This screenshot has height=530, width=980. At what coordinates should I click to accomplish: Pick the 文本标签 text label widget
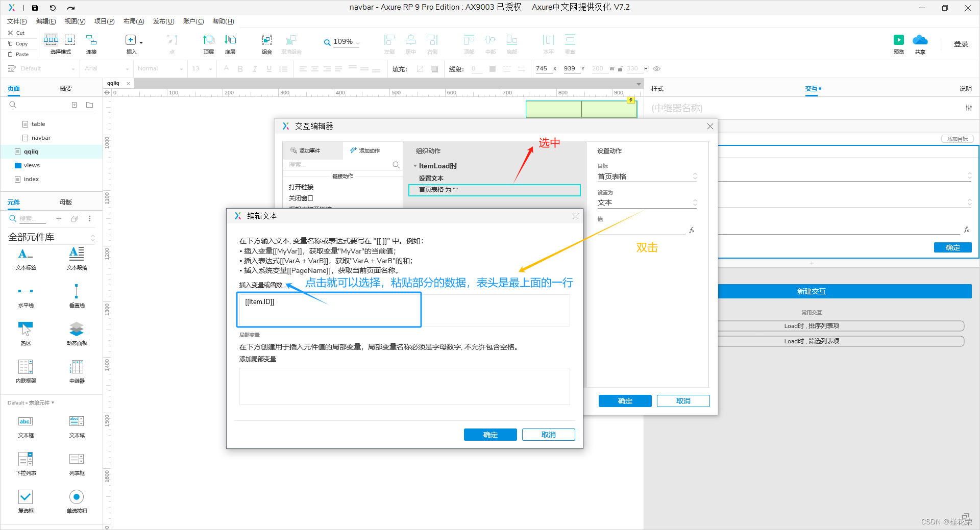pyautogui.click(x=26, y=258)
